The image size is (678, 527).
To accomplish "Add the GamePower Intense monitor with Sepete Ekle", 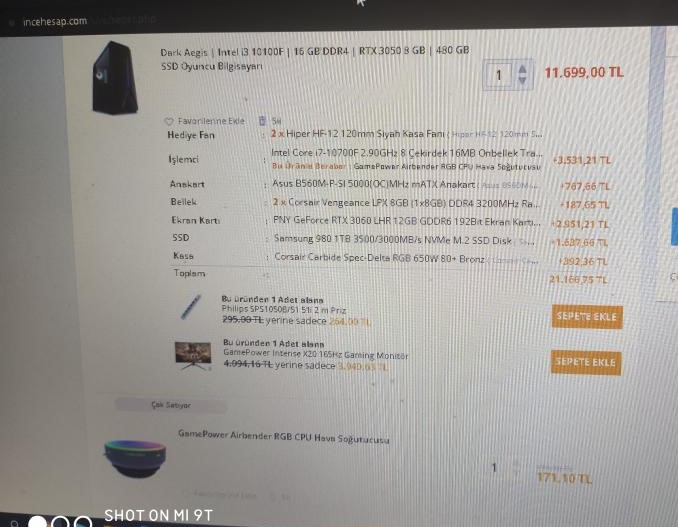I will click(586, 362).
